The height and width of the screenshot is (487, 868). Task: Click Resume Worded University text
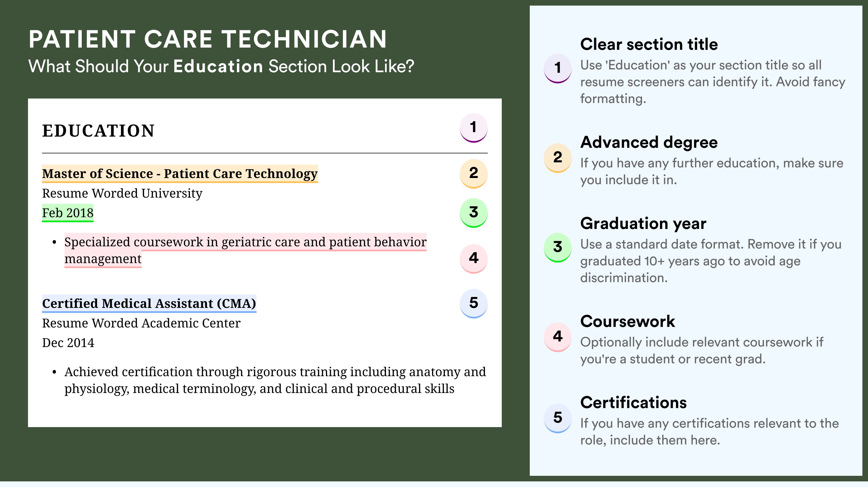click(x=122, y=193)
